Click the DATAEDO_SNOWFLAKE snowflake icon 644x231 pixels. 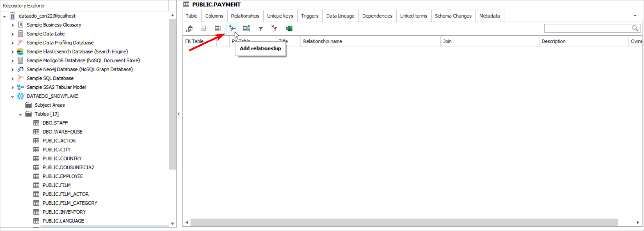pos(21,96)
